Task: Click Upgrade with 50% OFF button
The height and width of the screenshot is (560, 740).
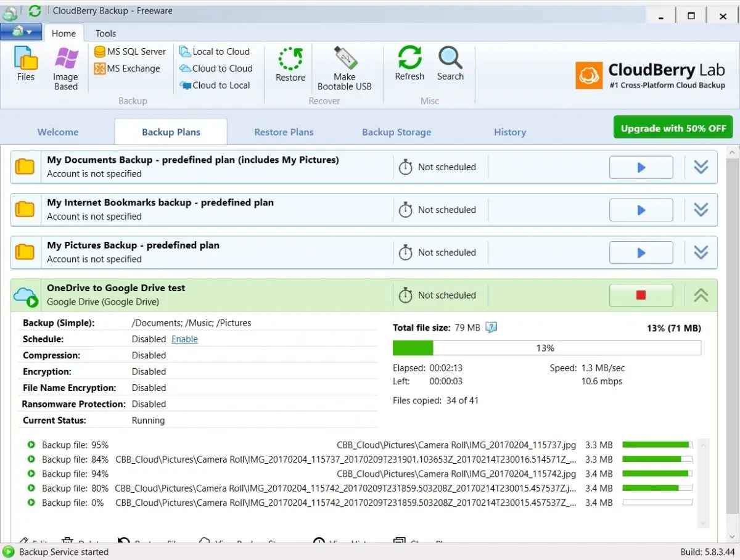Action: 673,128
